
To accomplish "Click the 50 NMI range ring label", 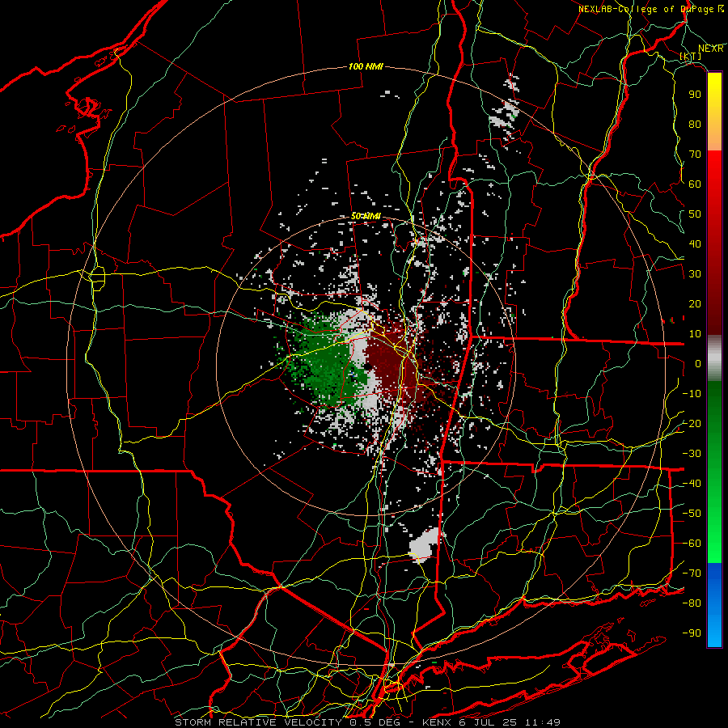I will point(366,216).
